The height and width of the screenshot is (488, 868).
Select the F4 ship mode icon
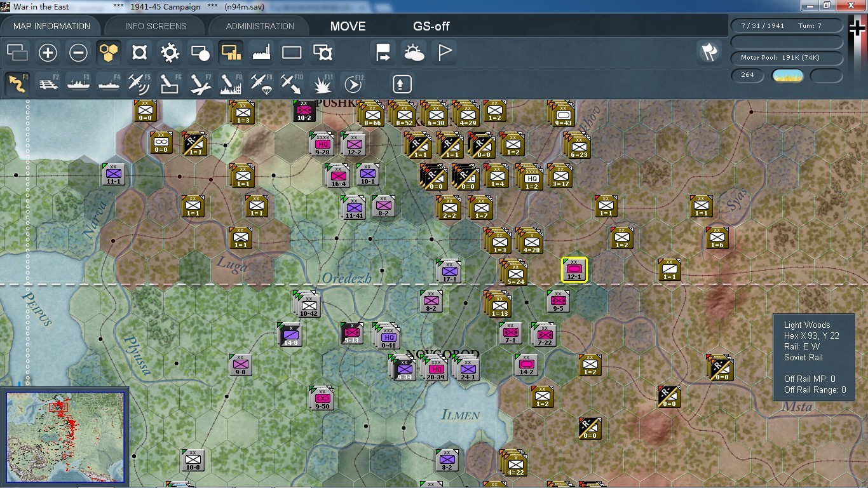[x=109, y=84]
